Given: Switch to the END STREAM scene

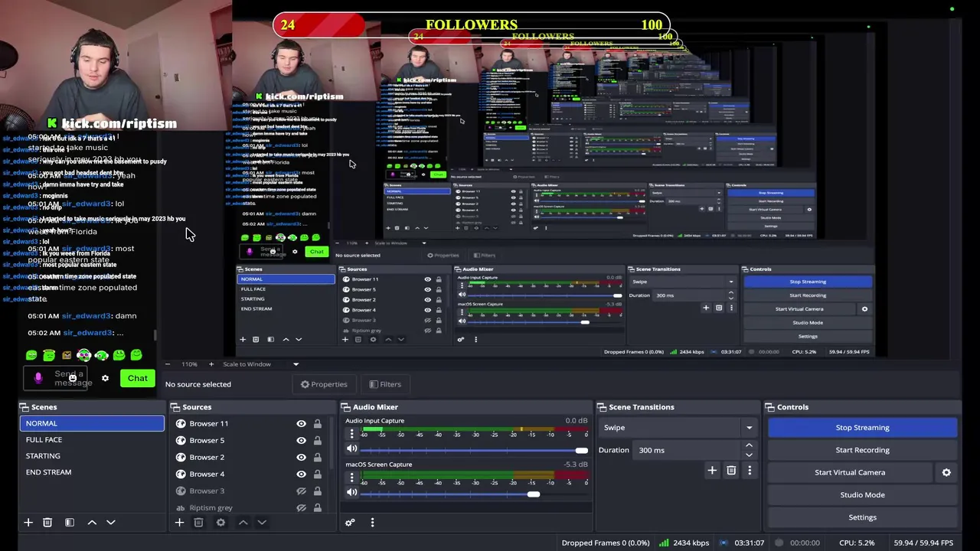Looking at the screenshot, I should [x=92, y=471].
